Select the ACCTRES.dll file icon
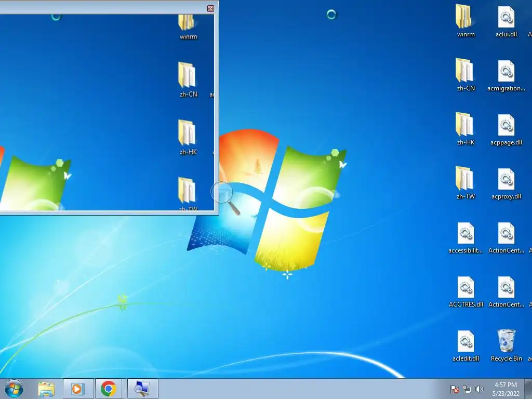This screenshot has height=399, width=532. coord(465,292)
